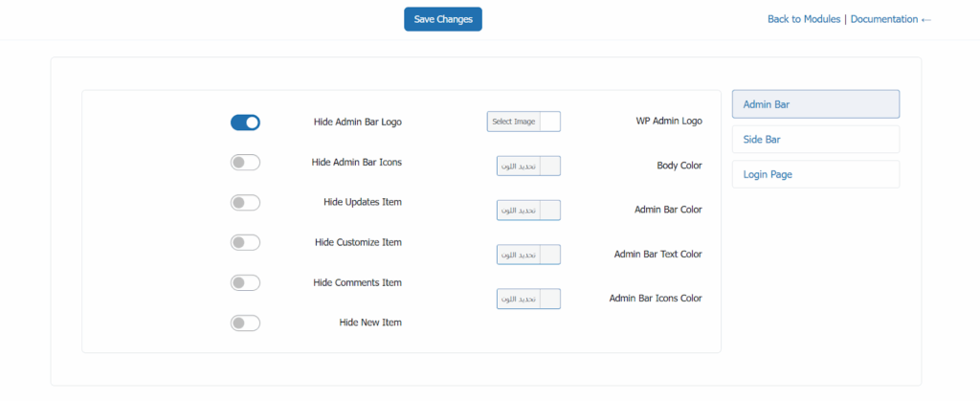This screenshot has height=401, width=980.
Task: Click the Hide Admin Bar Logo label
Action: (x=358, y=123)
